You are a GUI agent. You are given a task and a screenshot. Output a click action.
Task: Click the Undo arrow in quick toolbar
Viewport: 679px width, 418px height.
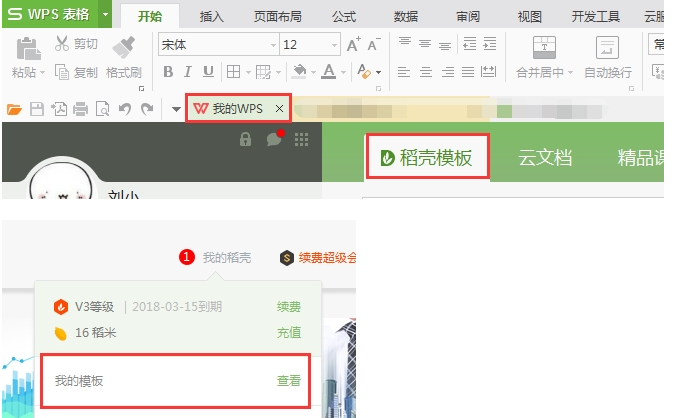[x=124, y=108]
